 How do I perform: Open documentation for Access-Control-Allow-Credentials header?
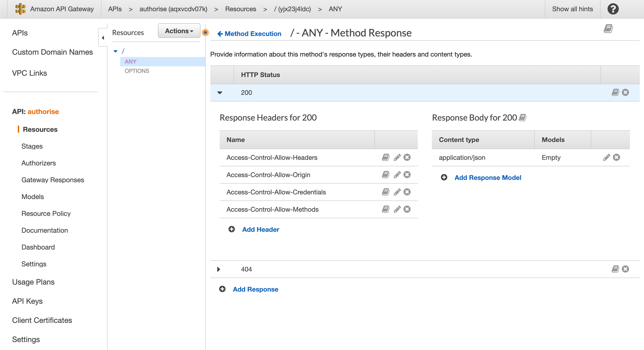386,192
